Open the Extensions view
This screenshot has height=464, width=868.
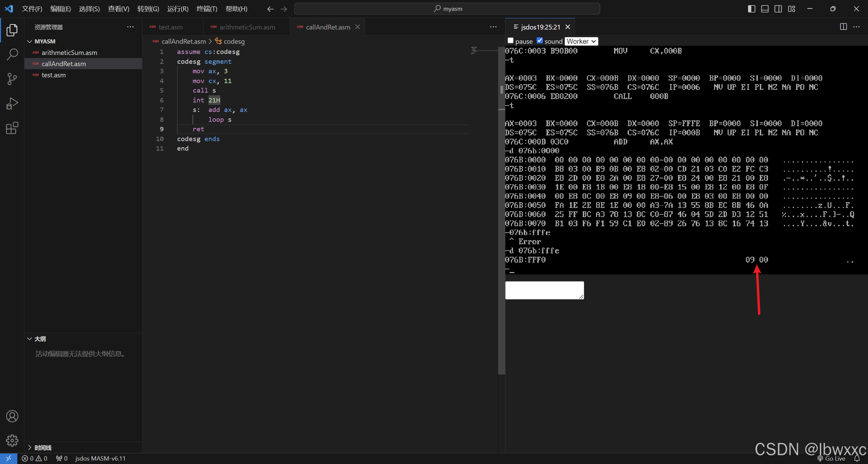pyautogui.click(x=12, y=128)
